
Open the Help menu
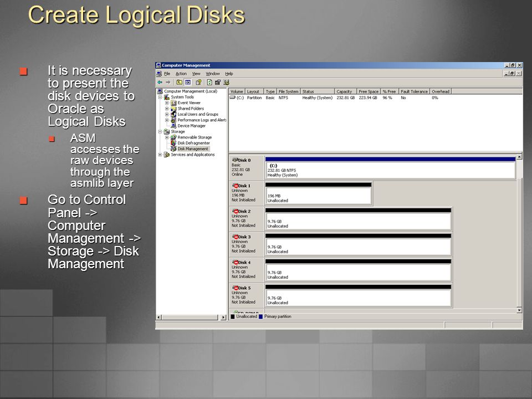(x=229, y=74)
